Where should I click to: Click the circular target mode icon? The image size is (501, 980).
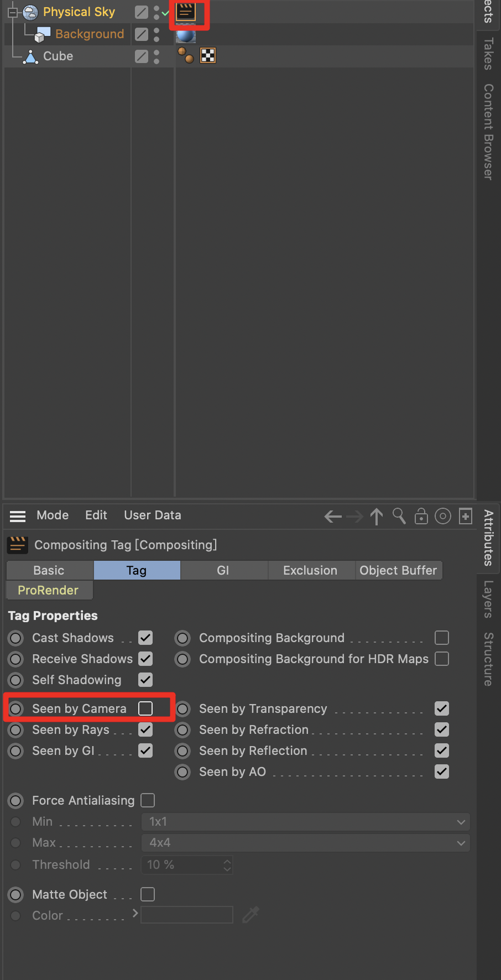[x=443, y=516]
